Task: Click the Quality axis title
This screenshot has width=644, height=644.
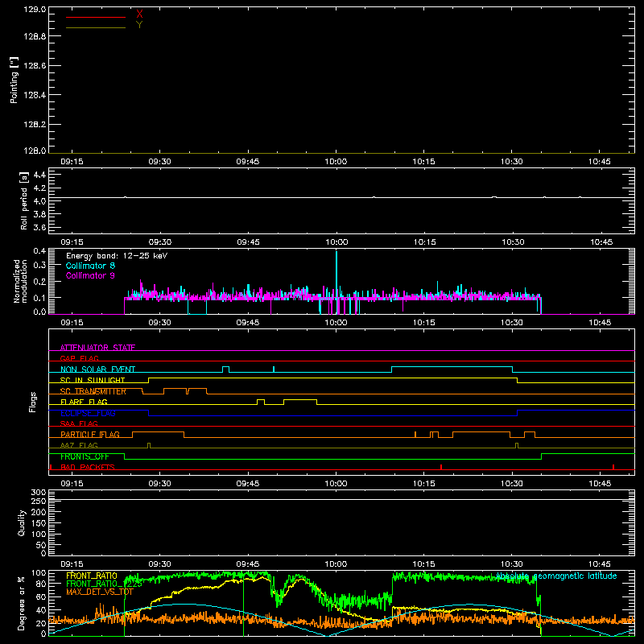Action: (22, 522)
